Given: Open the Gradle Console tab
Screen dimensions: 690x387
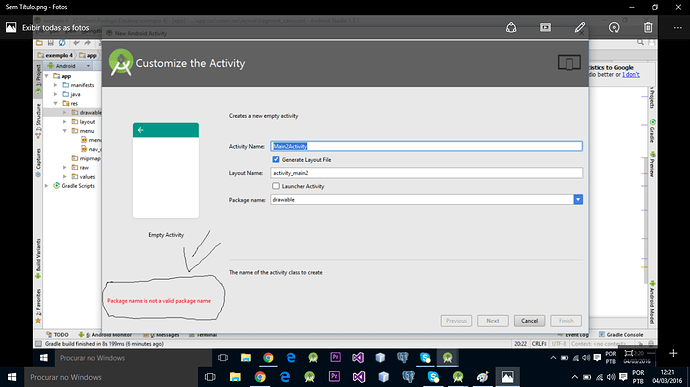Looking at the screenshot, I should 621,335.
